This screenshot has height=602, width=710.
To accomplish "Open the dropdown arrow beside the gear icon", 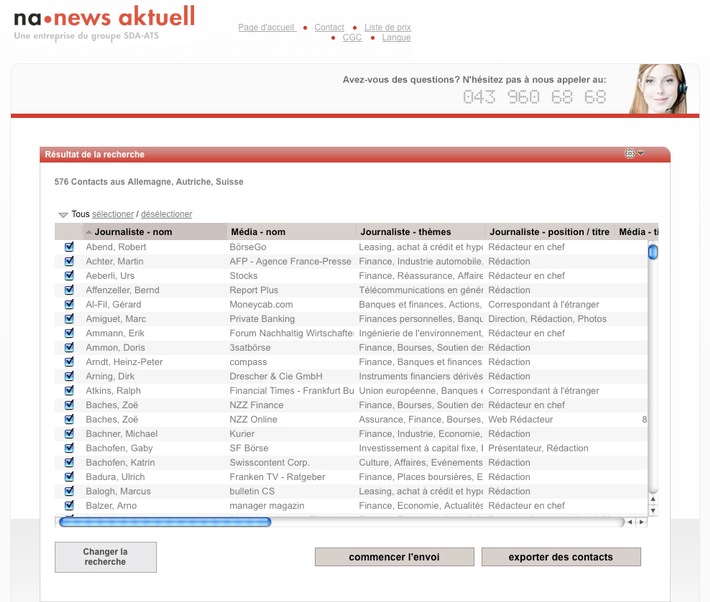I will (641, 154).
